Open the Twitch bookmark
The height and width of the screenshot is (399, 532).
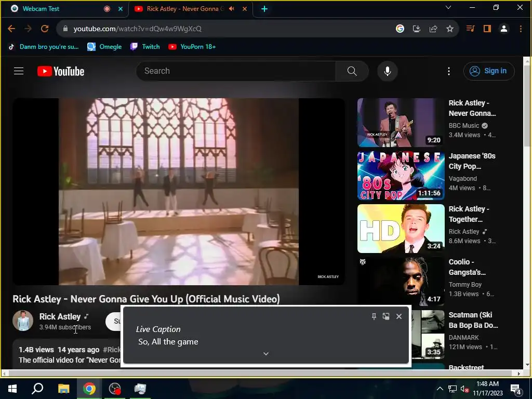coord(145,47)
